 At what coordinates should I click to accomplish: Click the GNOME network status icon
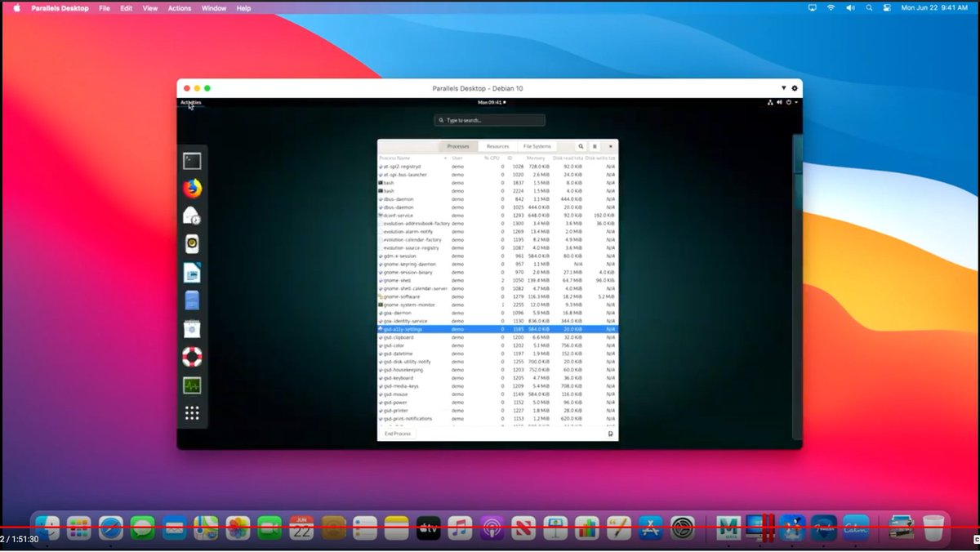click(770, 102)
